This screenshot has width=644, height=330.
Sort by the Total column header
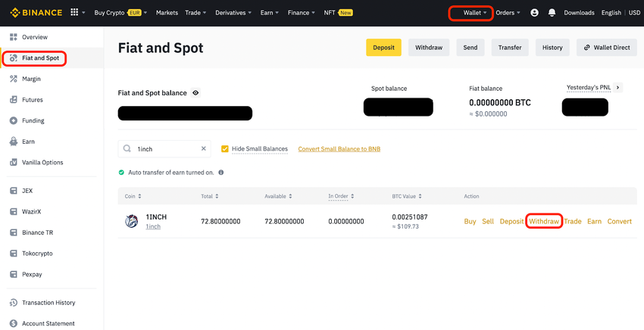point(210,196)
